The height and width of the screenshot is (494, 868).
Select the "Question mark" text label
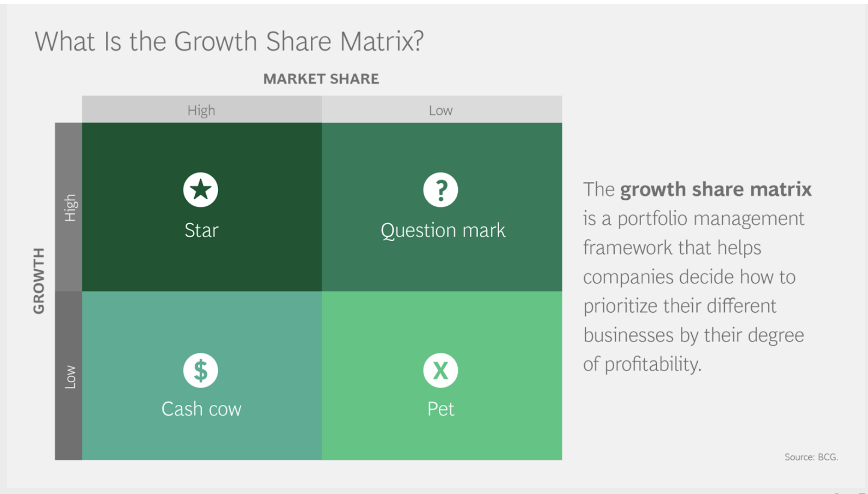tap(443, 230)
